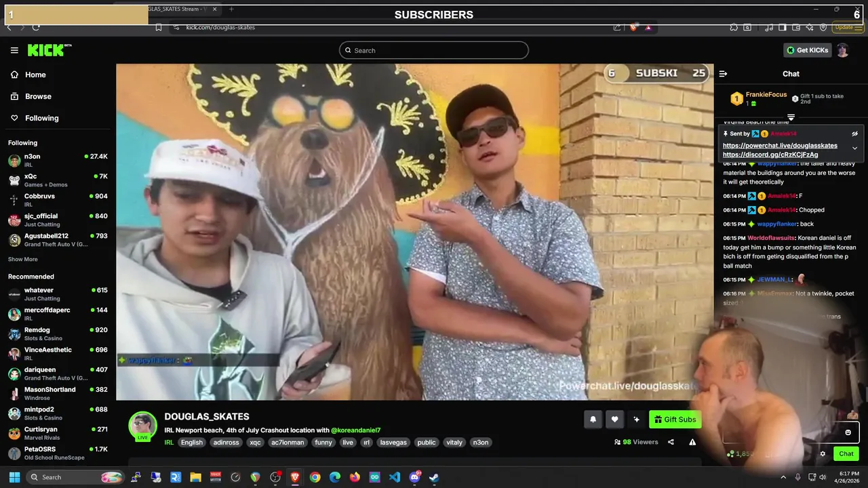Click the Brave Shields lion icon
This screenshot has width=868, height=488.
pos(633,27)
